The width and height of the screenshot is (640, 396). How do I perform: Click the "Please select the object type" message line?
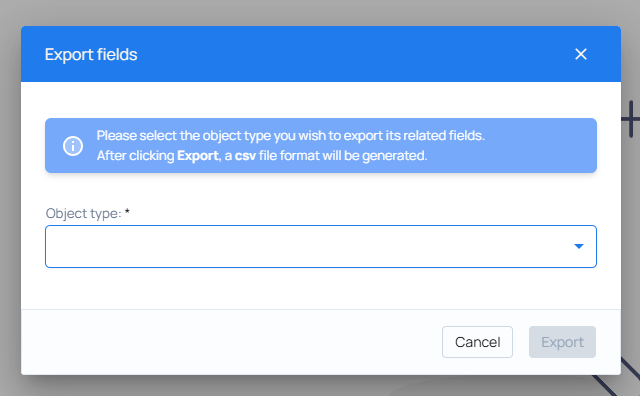[291, 136]
